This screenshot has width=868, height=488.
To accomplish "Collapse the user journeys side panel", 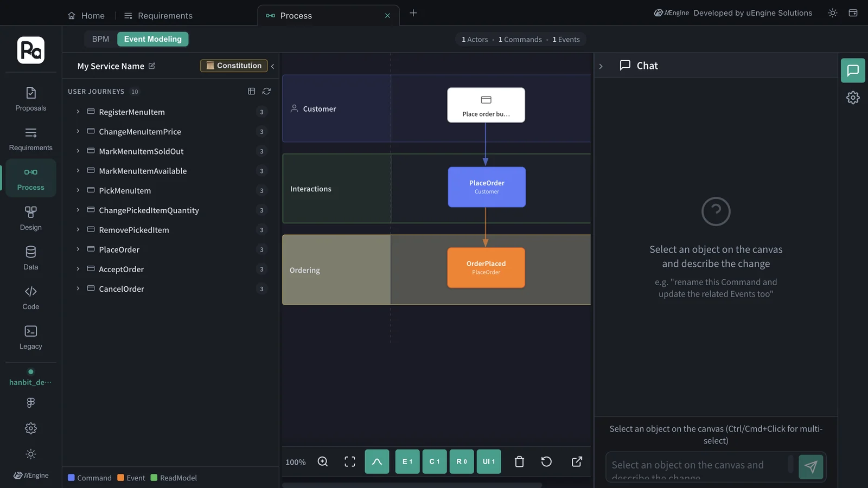I will coord(272,66).
